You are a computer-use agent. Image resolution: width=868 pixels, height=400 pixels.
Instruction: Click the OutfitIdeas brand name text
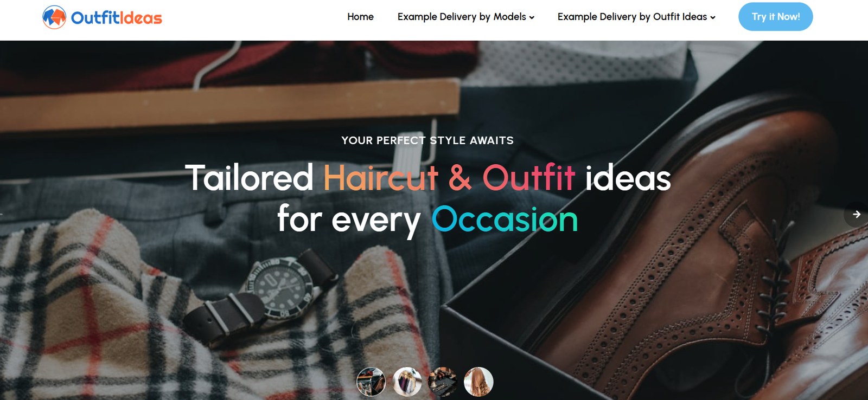click(117, 18)
